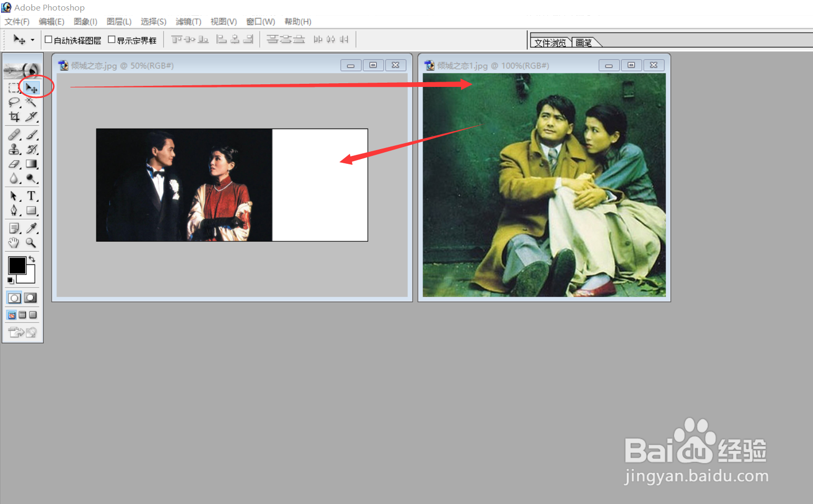Screen dimensions: 813x504
Task: Select the Lasso tool
Action: 14,102
